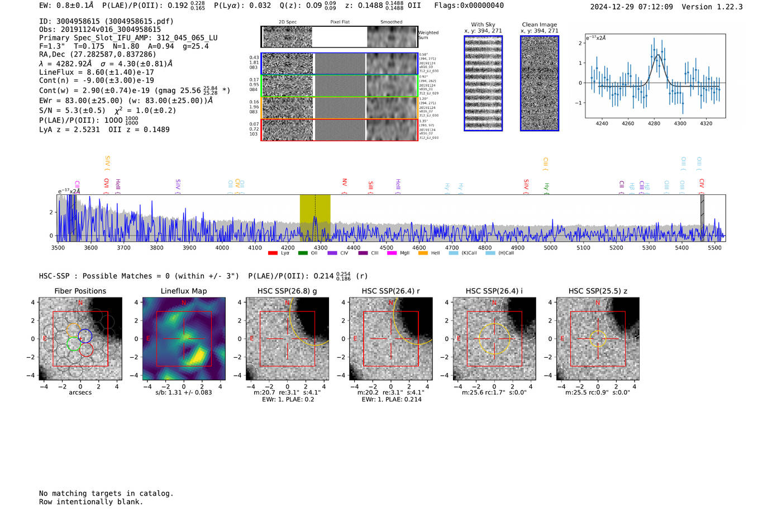782x532 pixels.
Task: Select the CIII dark purple legend swatch
Action: (x=363, y=253)
